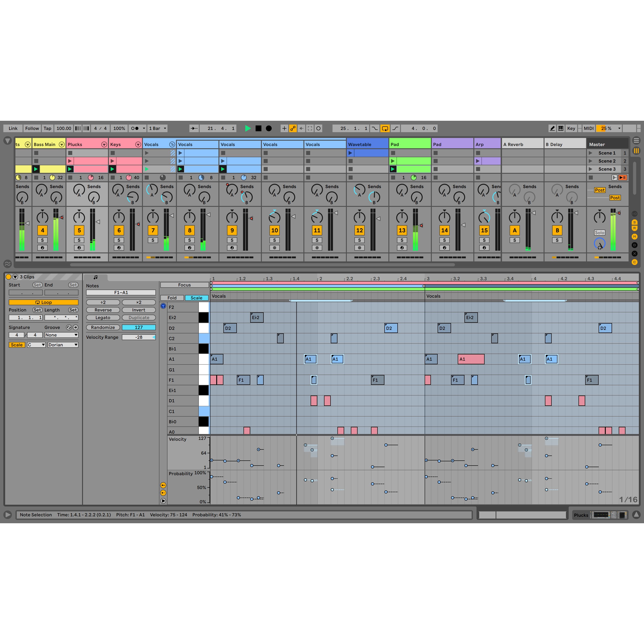The height and width of the screenshot is (644, 644).
Task: Click the Back to Arrangement icon in Master
Action: (622, 178)
